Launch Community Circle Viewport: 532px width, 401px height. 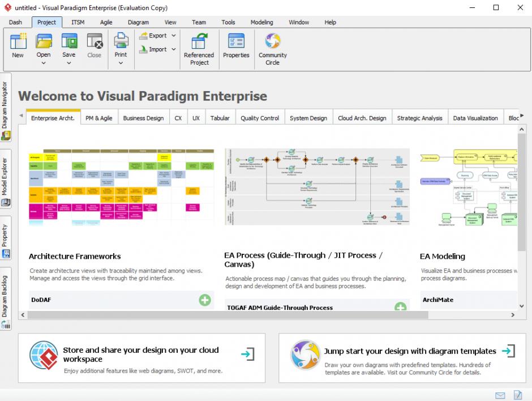point(273,48)
